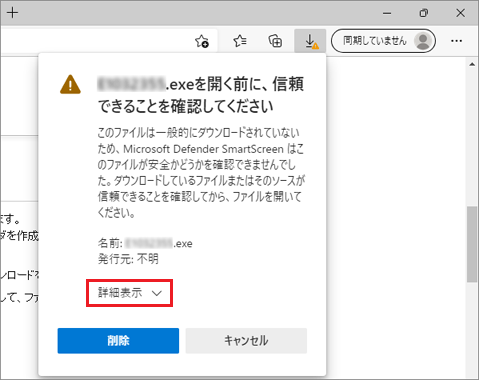Click the 削除 button
Viewport: 479px width, 380px height.
(118, 341)
